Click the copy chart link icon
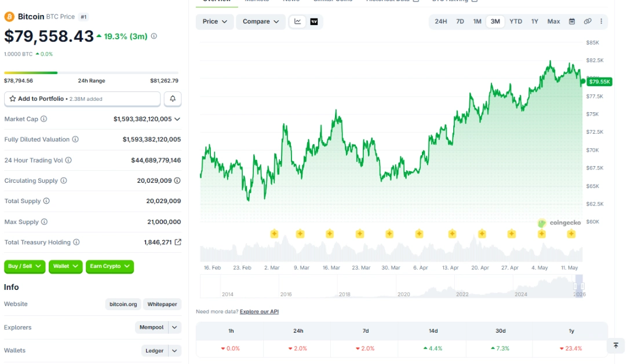The image size is (627, 364). click(588, 21)
